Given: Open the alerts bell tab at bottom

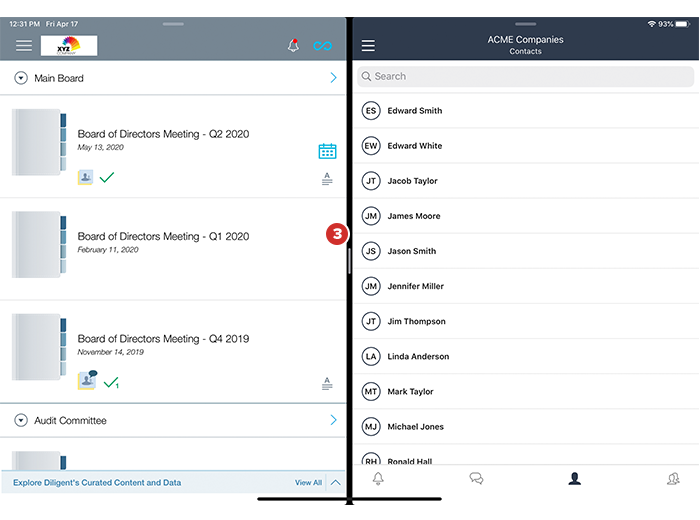Looking at the screenshot, I should point(378,479).
